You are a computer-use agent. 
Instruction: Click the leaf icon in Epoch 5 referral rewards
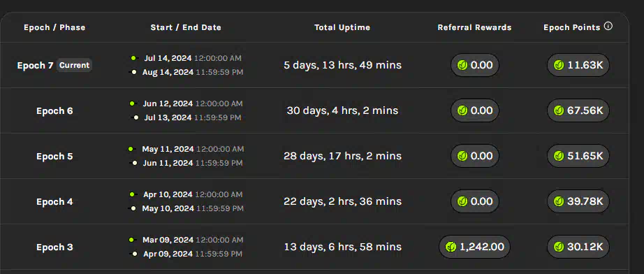pyautogui.click(x=462, y=156)
